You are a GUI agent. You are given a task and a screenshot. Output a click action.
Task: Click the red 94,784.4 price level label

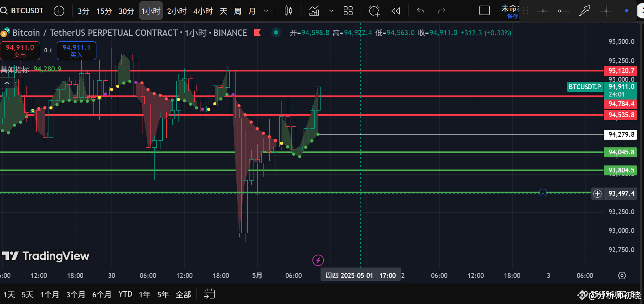coord(620,104)
